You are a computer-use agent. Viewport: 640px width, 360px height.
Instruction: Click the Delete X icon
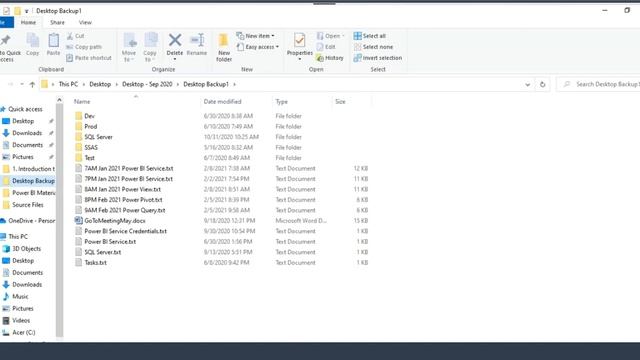[x=175, y=40]
